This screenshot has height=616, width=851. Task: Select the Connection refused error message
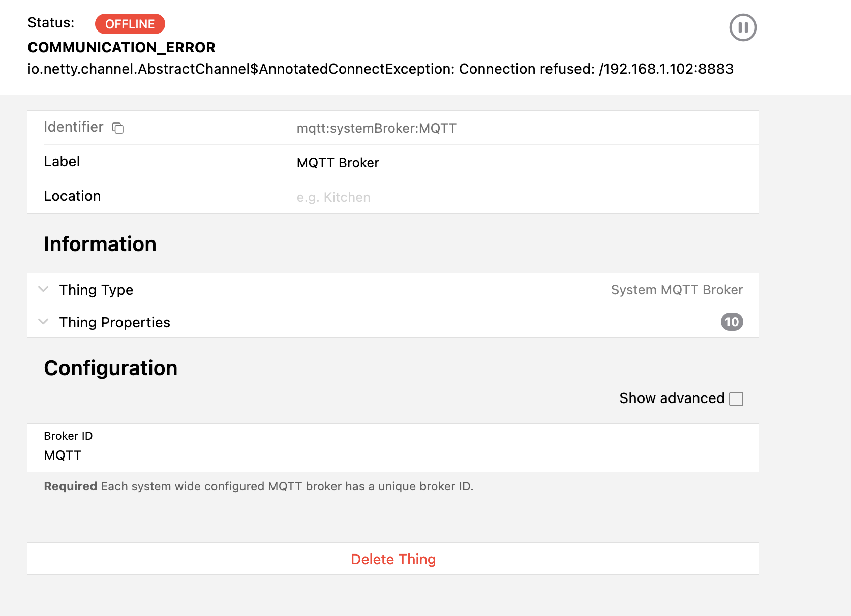380,69
